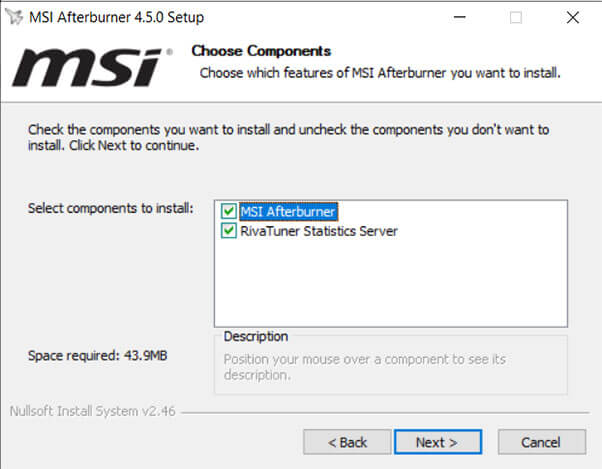
Task: Minimize the setup window
Action: click(x=460, y=17)
